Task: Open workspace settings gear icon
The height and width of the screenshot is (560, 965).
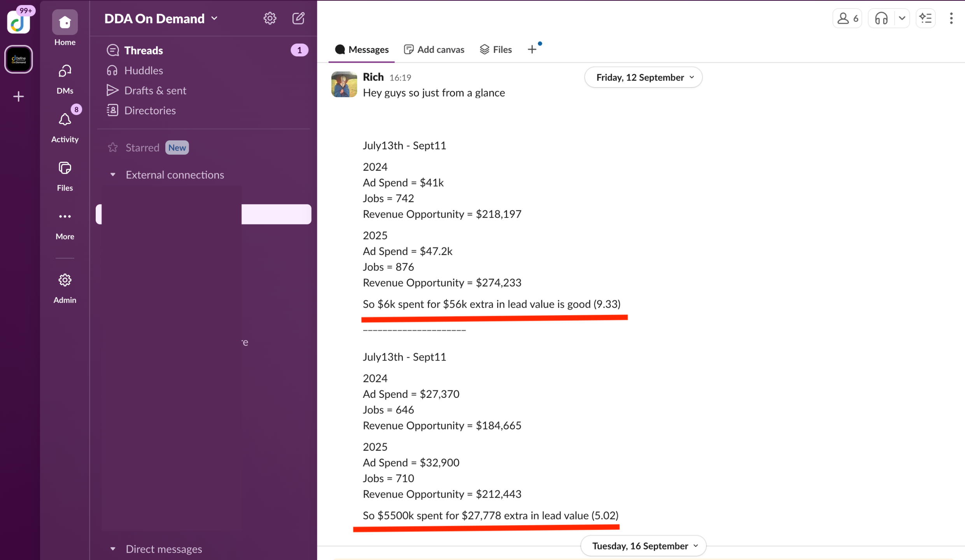Action: tap(270, 18)
